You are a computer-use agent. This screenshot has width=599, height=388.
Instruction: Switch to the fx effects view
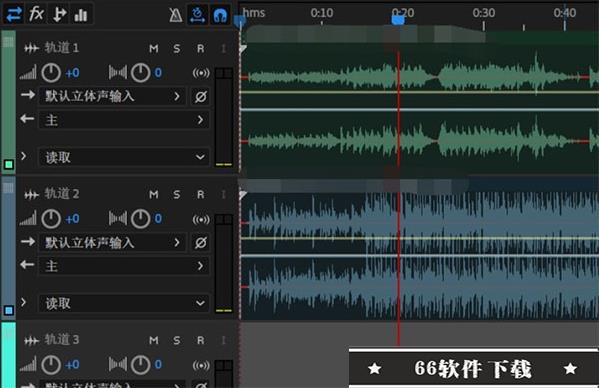click(x=36, y=15)
